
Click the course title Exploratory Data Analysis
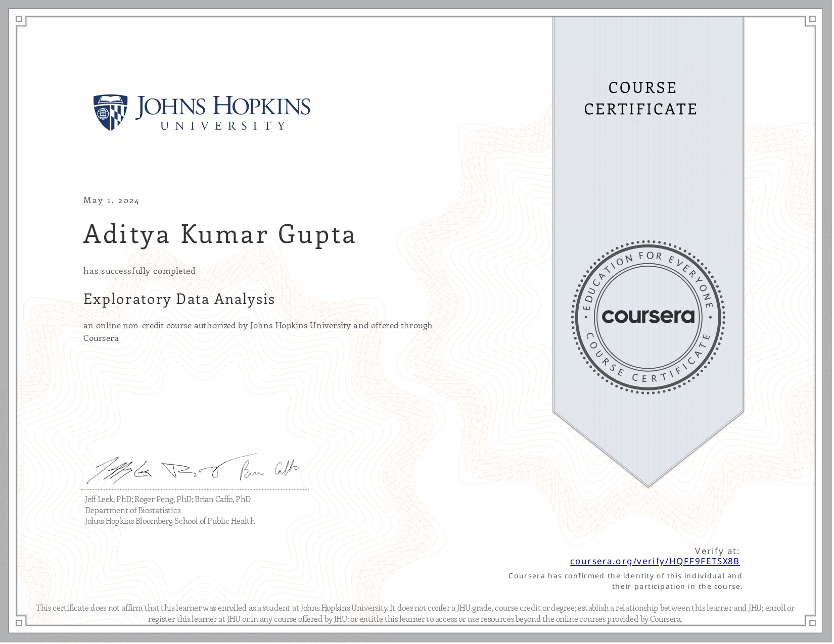[179, 299]
